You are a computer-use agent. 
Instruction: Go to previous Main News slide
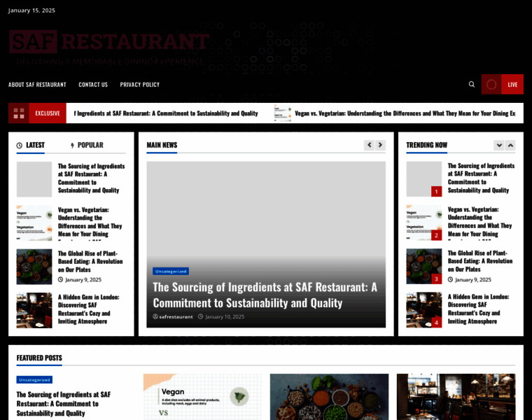click(x=369, y=145)
